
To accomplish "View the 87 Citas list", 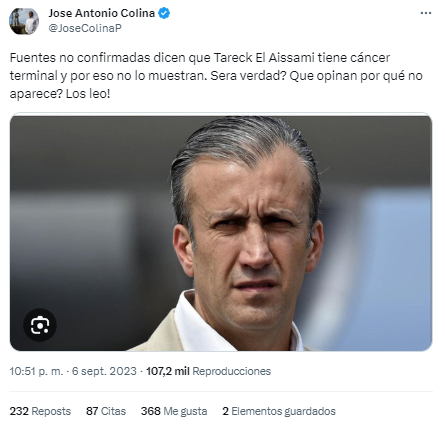I will pyautogui.click(x=106, y=411).
